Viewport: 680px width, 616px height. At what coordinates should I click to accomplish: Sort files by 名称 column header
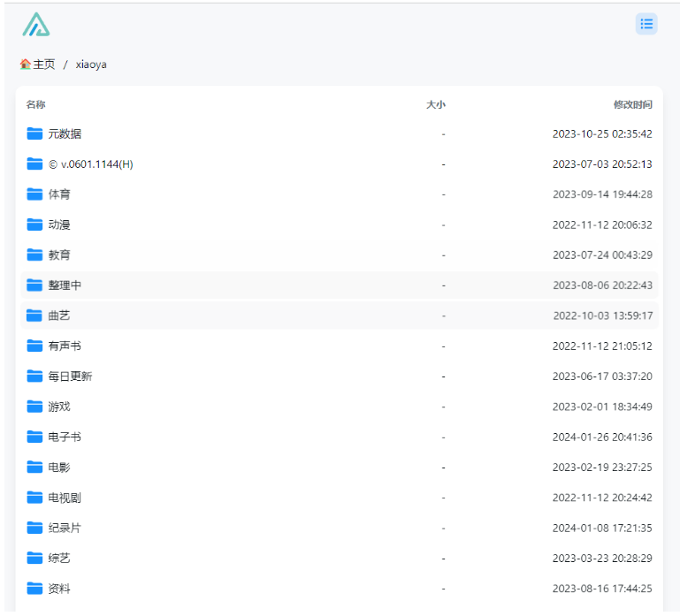pyautogui.click(x=35, y=104)
